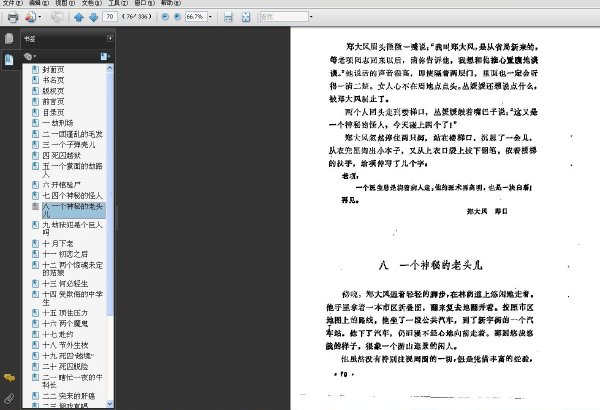Open the 视图 menu
The width and height of the screenshot is (600, 410).
[65, 3]
